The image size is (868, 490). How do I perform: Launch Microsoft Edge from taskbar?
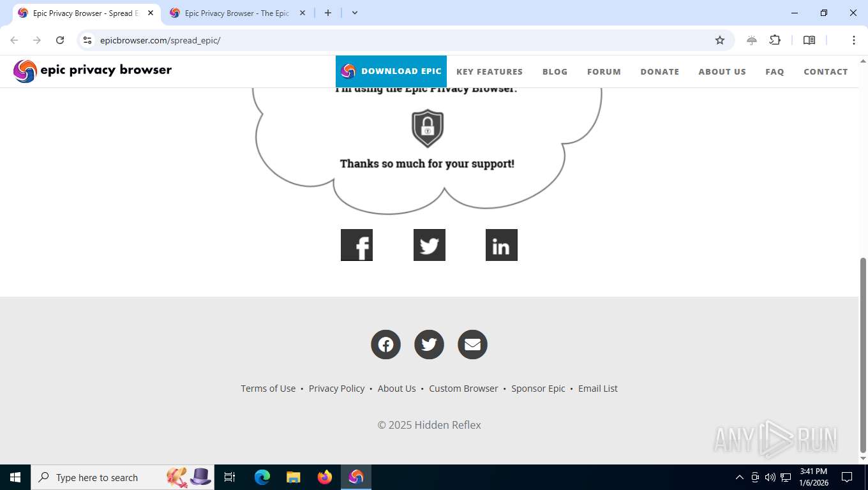262,477
